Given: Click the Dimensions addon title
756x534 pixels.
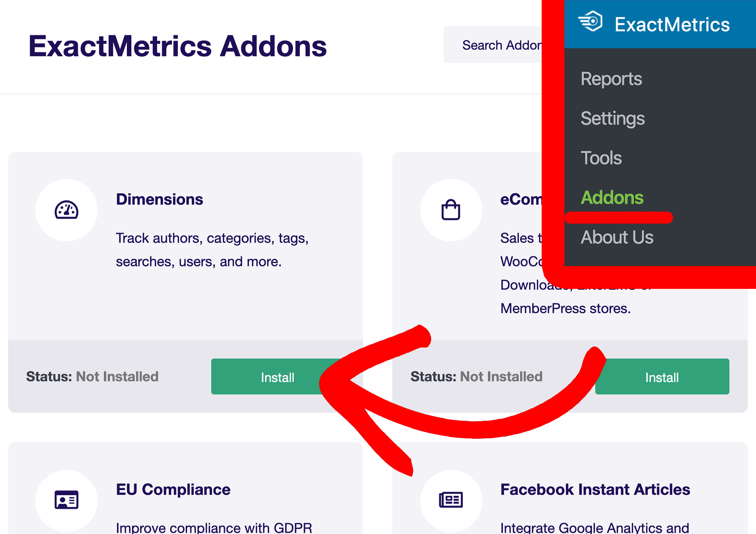Looking at the screenshot, I should click(159, 199).
